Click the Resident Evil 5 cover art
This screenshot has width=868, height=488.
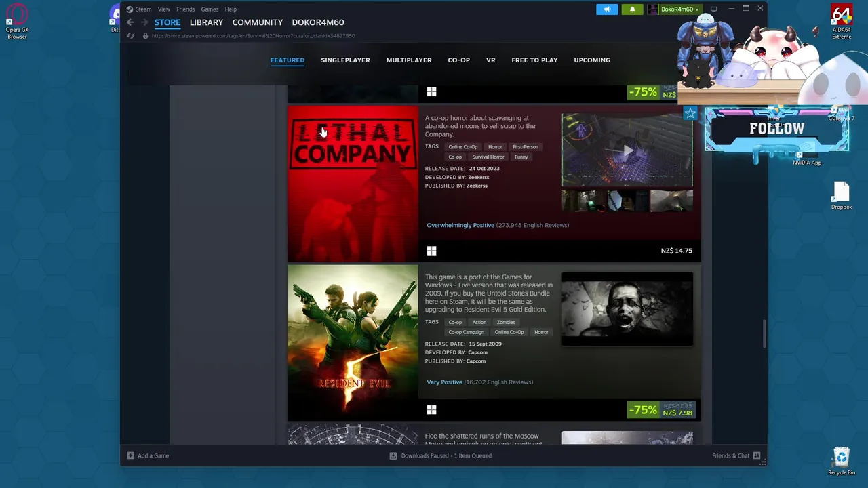[353, 343]
